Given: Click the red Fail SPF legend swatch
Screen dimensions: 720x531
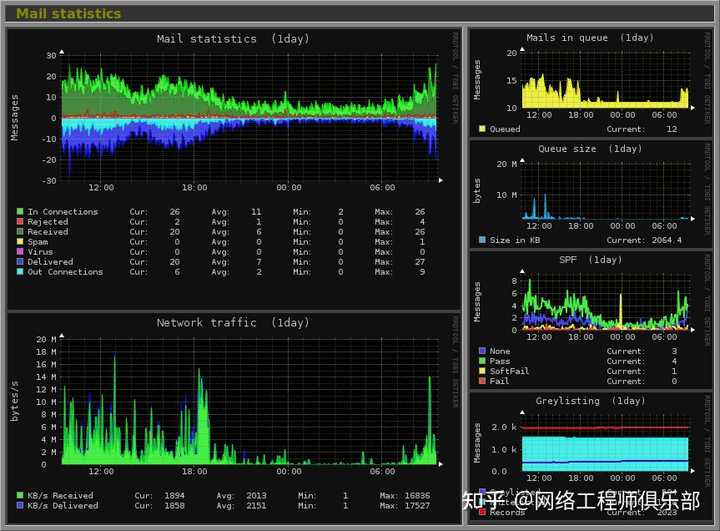Looking at the screenshot, I should (482, 381).
